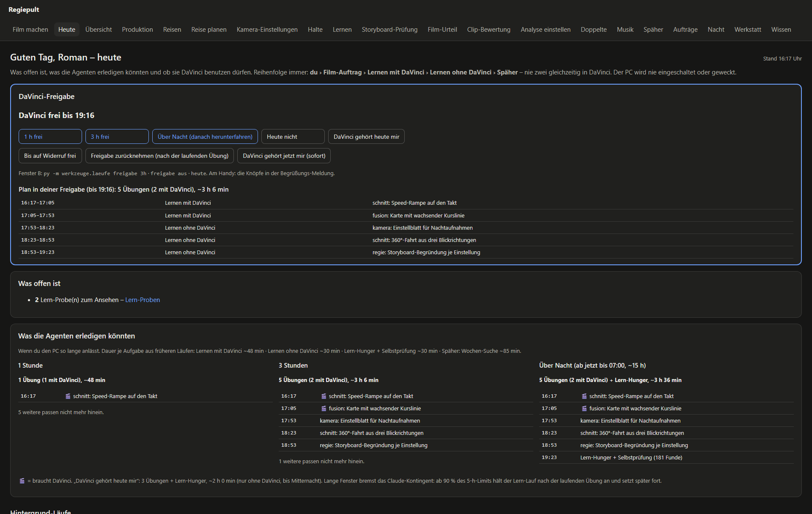Click kamera: Einstellblatt row in 3 Stunden column
812x514 pixels.
click(x=406, y=421)
